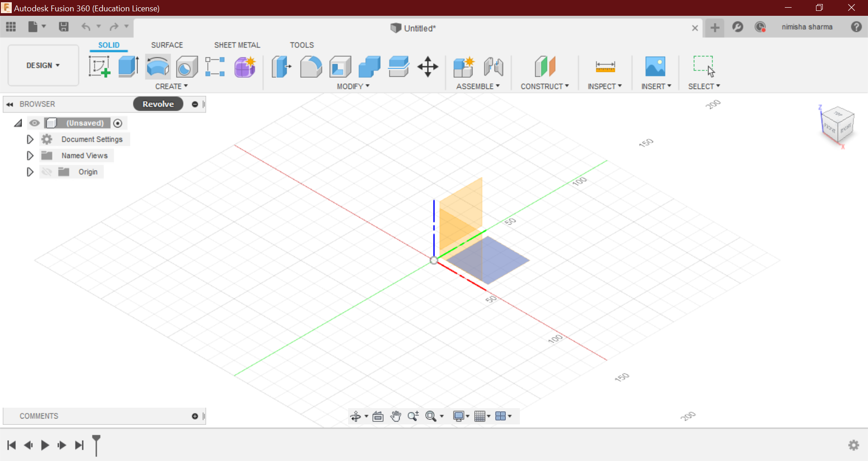Open the SELECT dropdown menu
Screen dimensions: 868x461
704,86
